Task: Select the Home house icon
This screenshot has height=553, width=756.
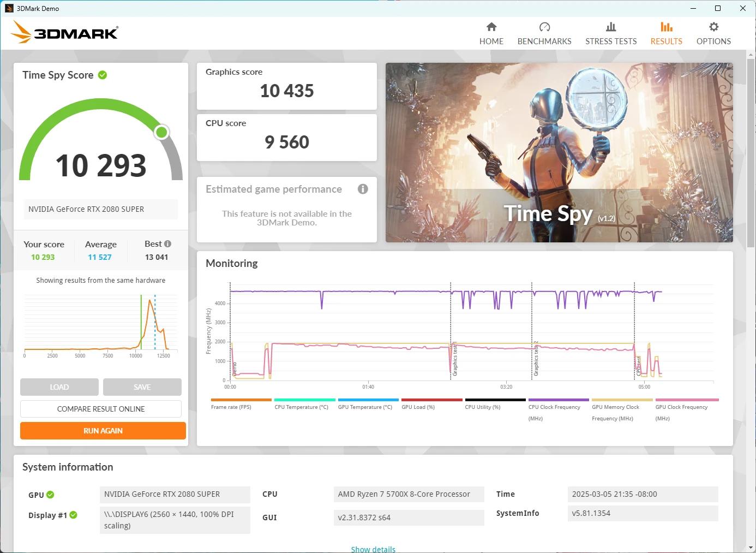Action: click(490, 26)
